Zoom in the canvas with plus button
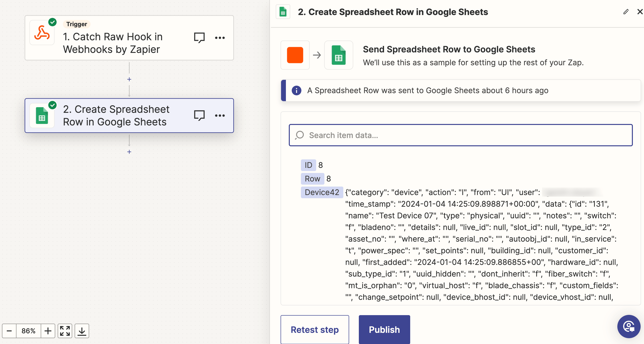 48,331
